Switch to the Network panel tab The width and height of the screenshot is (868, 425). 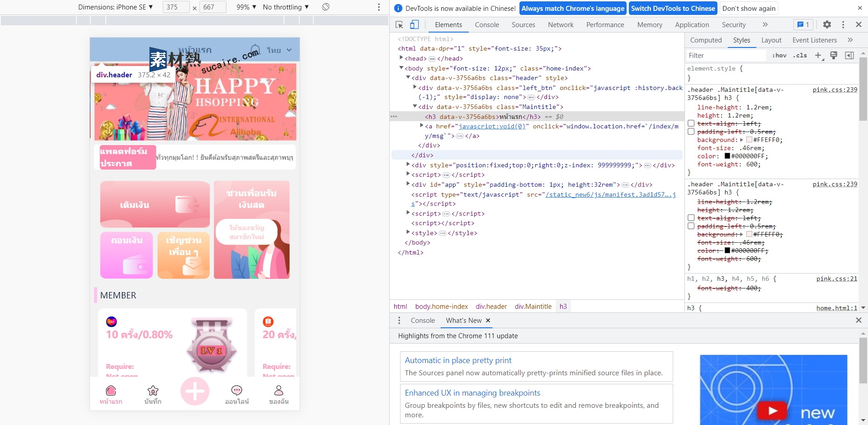pyautogui.click(x=561, y=25)
